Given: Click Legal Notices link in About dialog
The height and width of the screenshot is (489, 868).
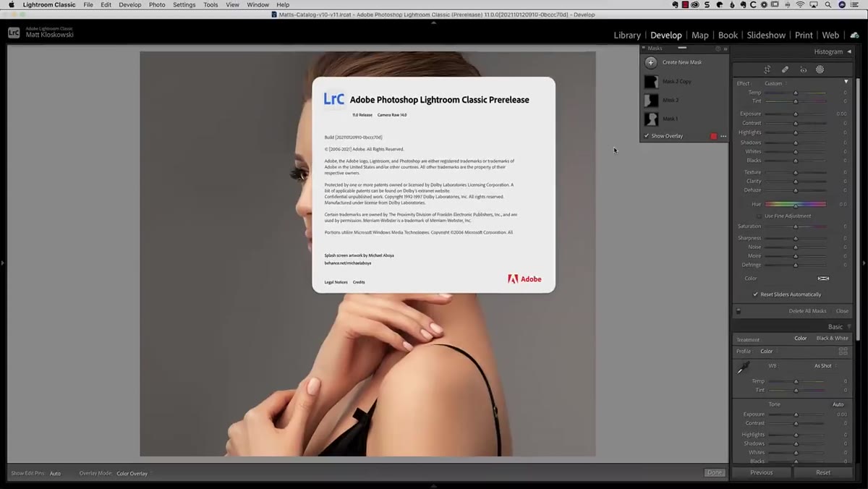Looking at the screenshot, I should point(336,282).
